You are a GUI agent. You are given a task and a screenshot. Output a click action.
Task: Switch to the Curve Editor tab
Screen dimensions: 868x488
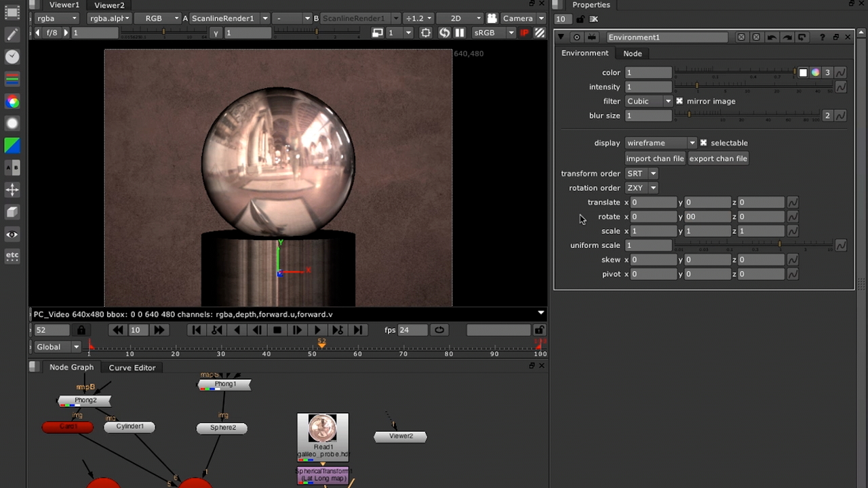132,367
